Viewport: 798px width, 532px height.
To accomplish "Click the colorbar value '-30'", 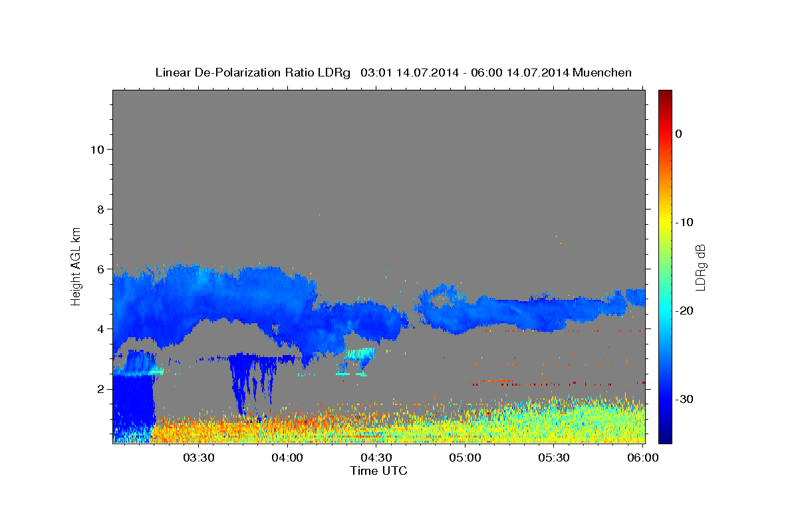I will tap(684, 399).
